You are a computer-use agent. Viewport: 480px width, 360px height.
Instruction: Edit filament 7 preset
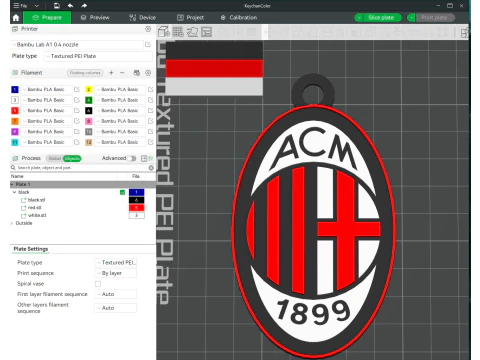(x=77, y=121)
